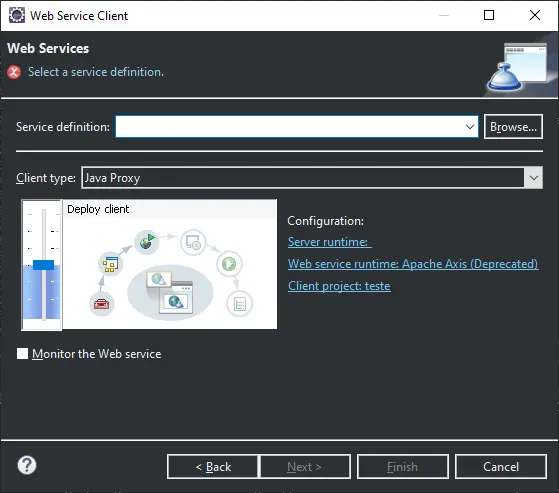Enable Monitor the Web service checkbox
Screen dimensions: 559x493
pyautogui.click(x=22, y=354)
